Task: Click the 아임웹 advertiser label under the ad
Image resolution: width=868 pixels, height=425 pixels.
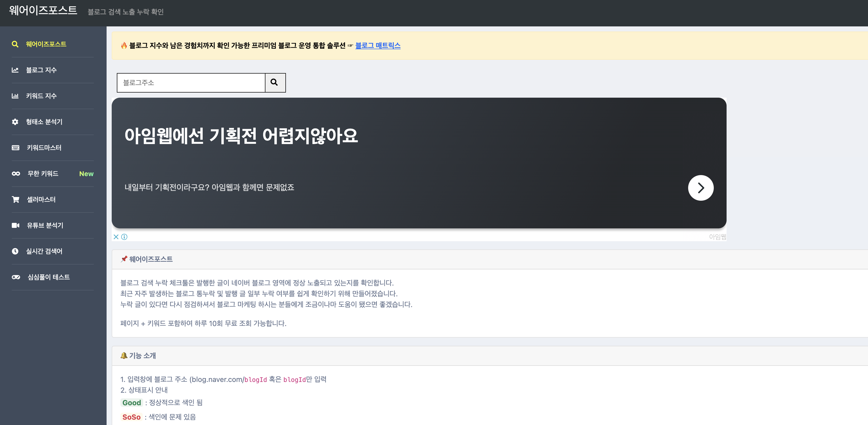Action: click(717, 237)
